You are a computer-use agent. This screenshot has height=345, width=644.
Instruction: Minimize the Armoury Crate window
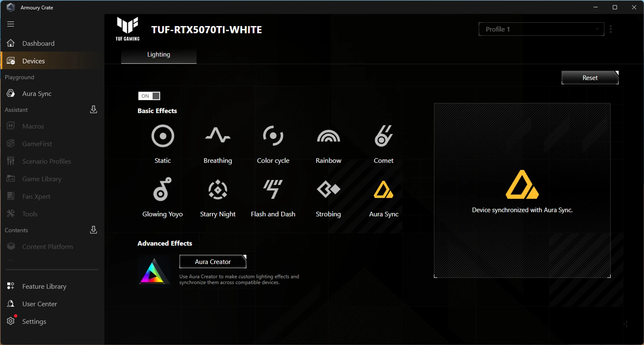click(x=596, y=7)
